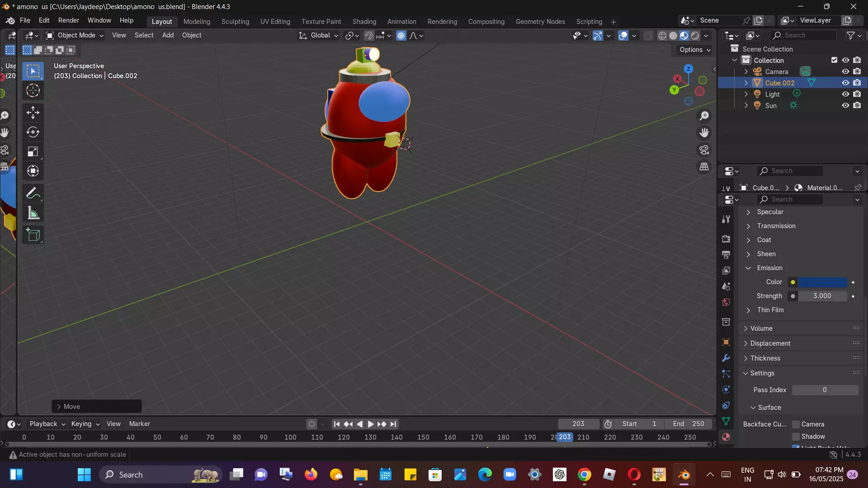Switch to the Shading workspace tab
Viewport: 868px width, 488px height.
[x=364, y=21]
